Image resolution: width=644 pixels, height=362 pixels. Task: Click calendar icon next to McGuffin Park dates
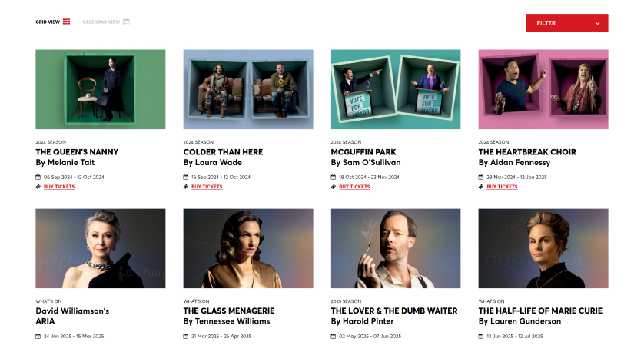[x=333, y=177]
